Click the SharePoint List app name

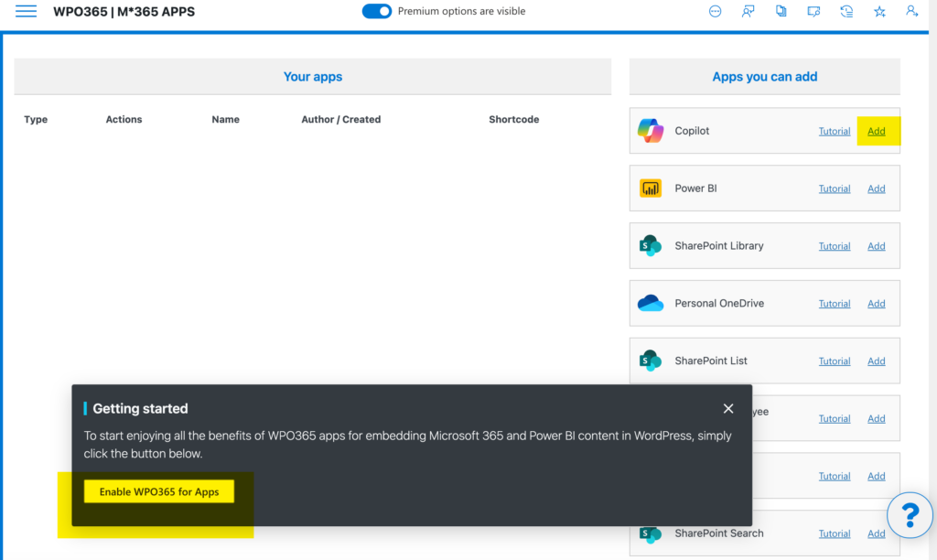point(711,361)
